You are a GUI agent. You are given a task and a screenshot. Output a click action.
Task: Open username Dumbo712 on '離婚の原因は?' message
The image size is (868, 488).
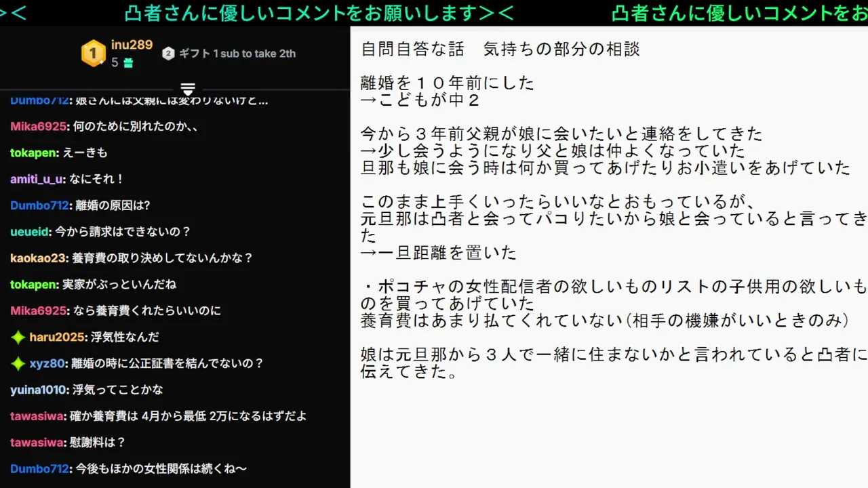coord(40,205)
